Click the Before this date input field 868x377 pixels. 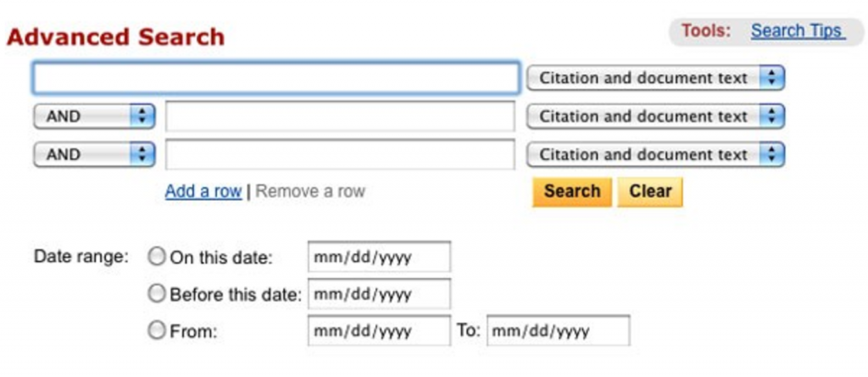click(x=379, y=294)
